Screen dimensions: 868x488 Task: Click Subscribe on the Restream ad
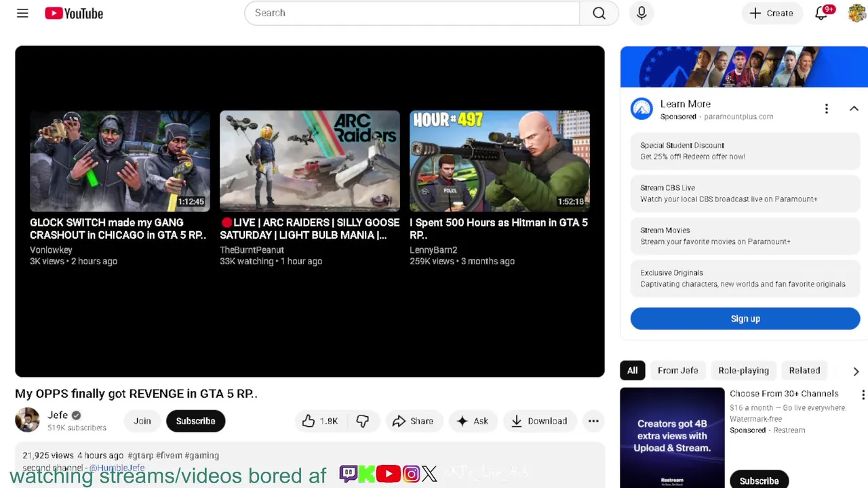759,480
